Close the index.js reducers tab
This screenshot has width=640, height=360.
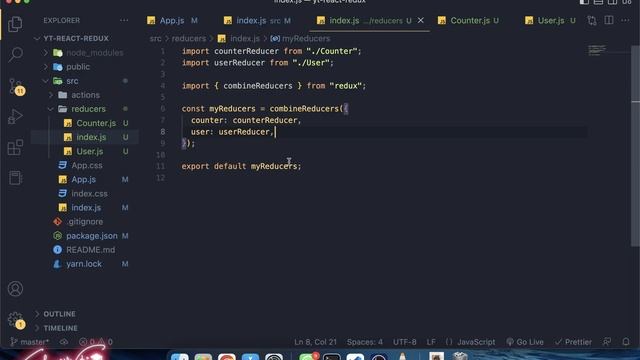pos(420,20)
